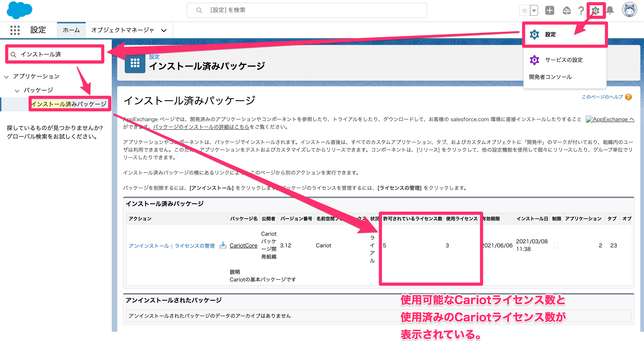The width and height of the screenshot is (644, 343).
Task: Click the installed packages header grid icon
Action: coord(135,63)
